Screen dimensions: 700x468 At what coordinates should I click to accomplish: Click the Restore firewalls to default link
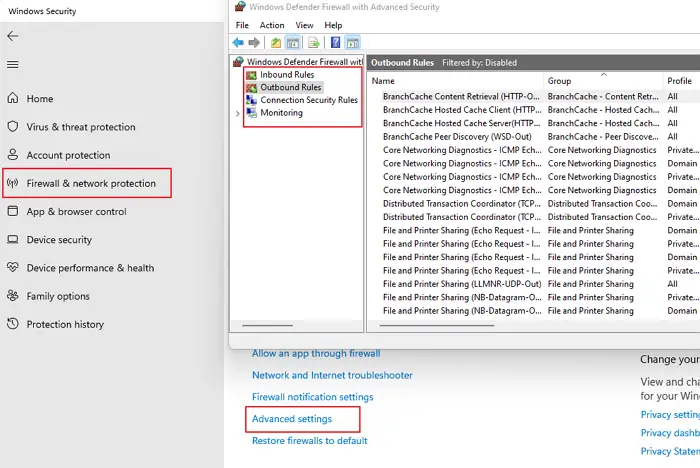tap(310, 441)
